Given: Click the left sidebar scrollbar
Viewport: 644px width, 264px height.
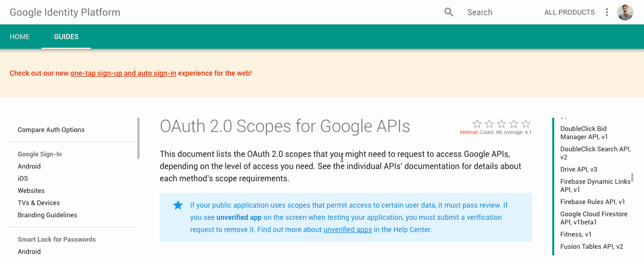Looking at the screenshot, I should coord(138,138).
